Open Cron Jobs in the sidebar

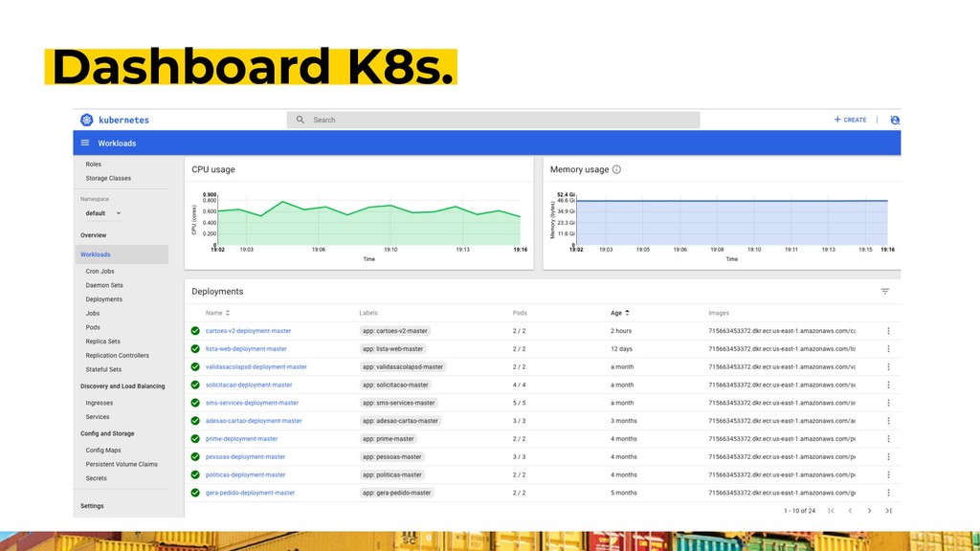100,271
